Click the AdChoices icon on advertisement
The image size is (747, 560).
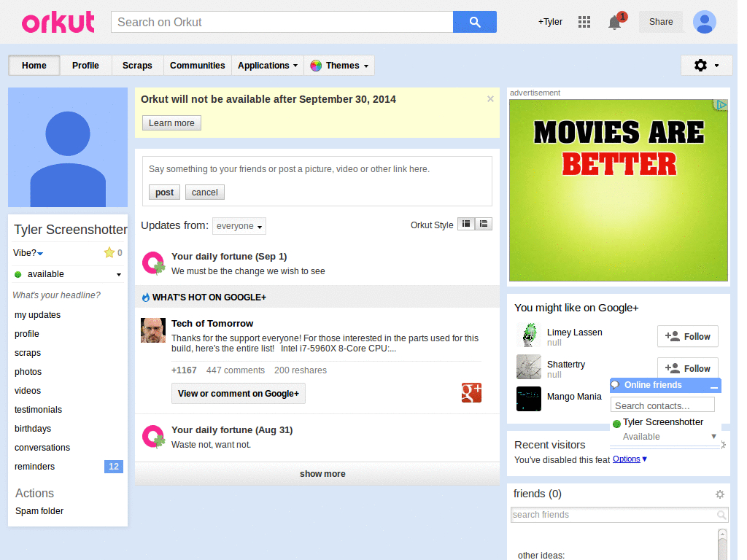tap(721, 105)
